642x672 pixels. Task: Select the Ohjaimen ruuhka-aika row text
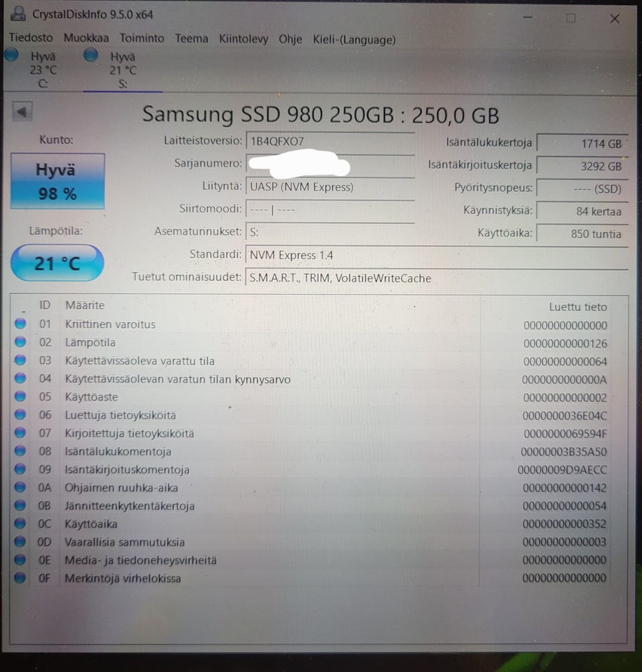[121, 487]
